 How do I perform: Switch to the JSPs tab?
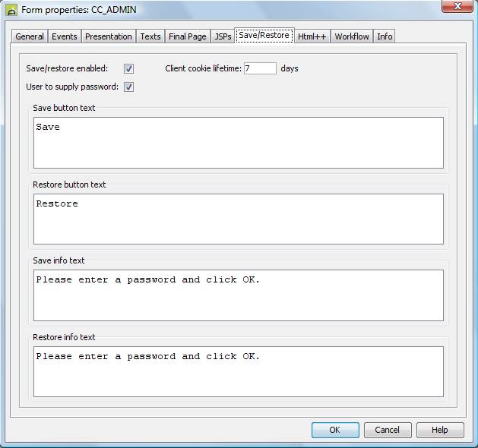click(223, 36)
